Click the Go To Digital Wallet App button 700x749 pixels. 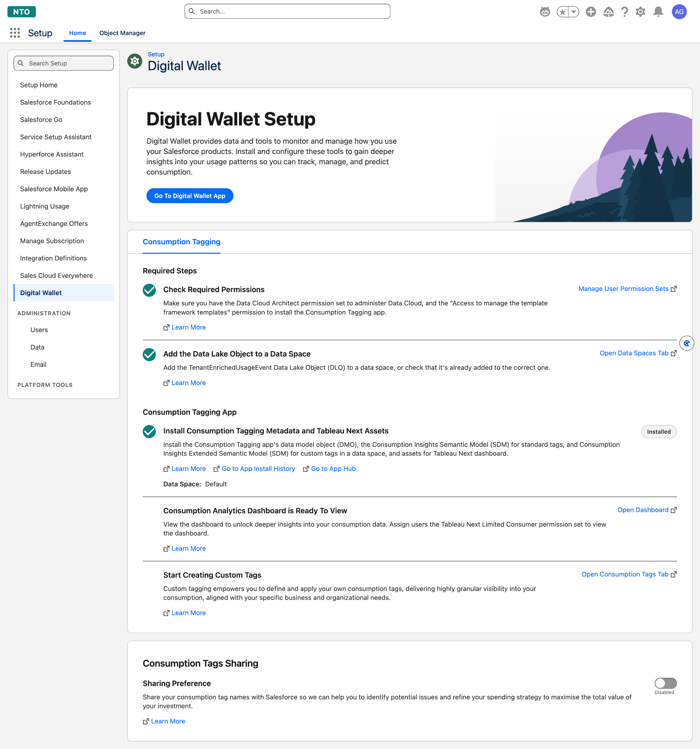(x=190, y=196)
